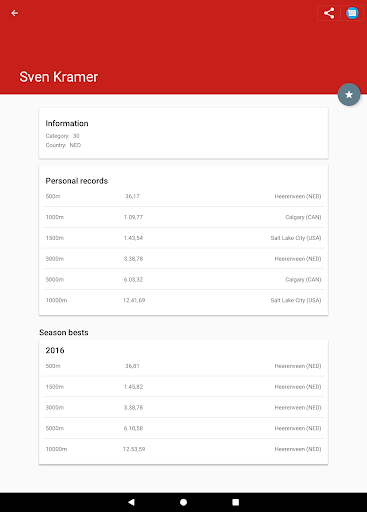Viewport: 367px width, 512px height.
Task: Click Calgary (CAN) in the 5000m row
Action: pos(303,280)
